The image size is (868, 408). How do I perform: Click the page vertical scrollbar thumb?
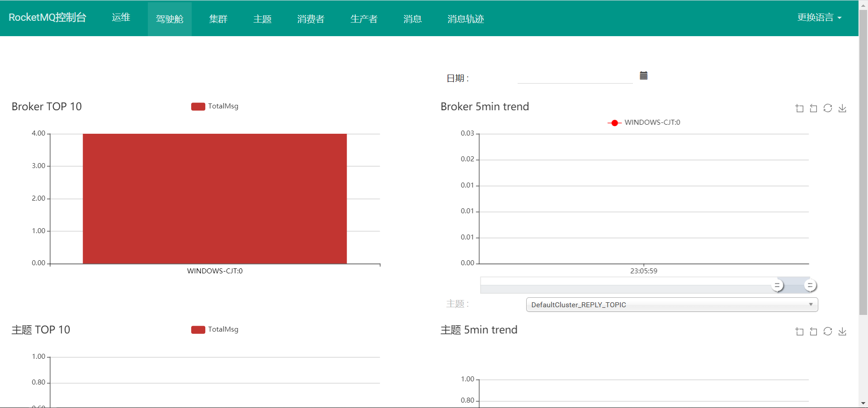(x=863, y=163)
